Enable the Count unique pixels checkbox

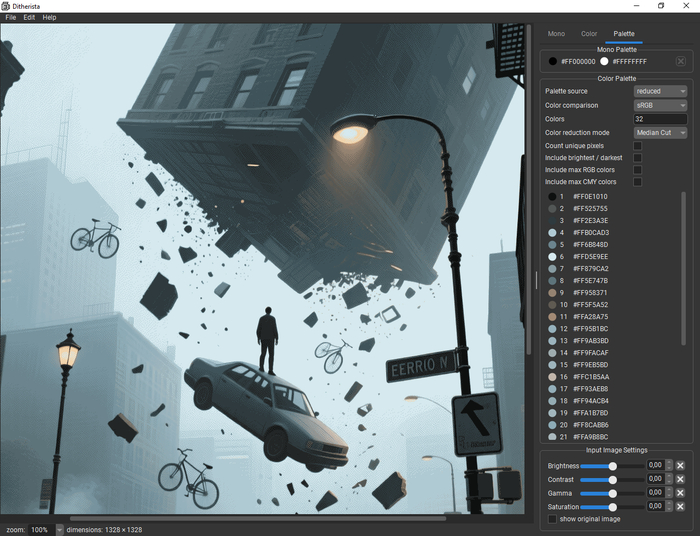pos(638,146)
